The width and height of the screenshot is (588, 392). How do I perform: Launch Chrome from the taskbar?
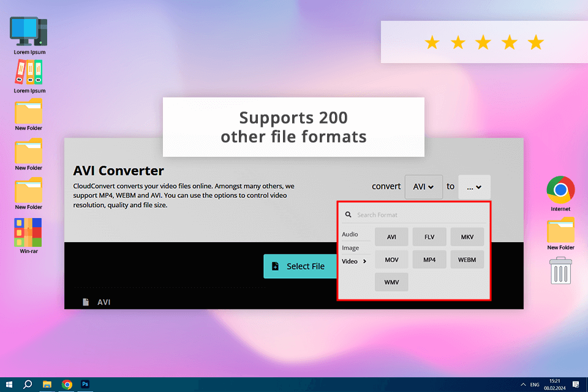point(67,385)
